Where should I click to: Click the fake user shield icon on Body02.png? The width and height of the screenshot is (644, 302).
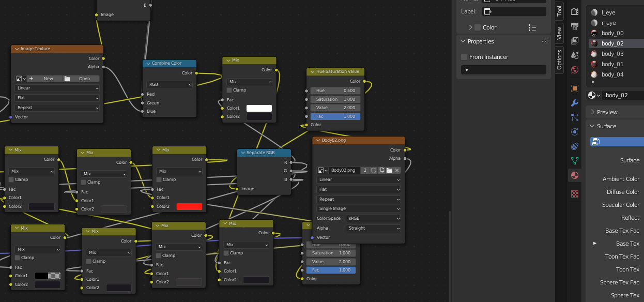tap(373, 170)
